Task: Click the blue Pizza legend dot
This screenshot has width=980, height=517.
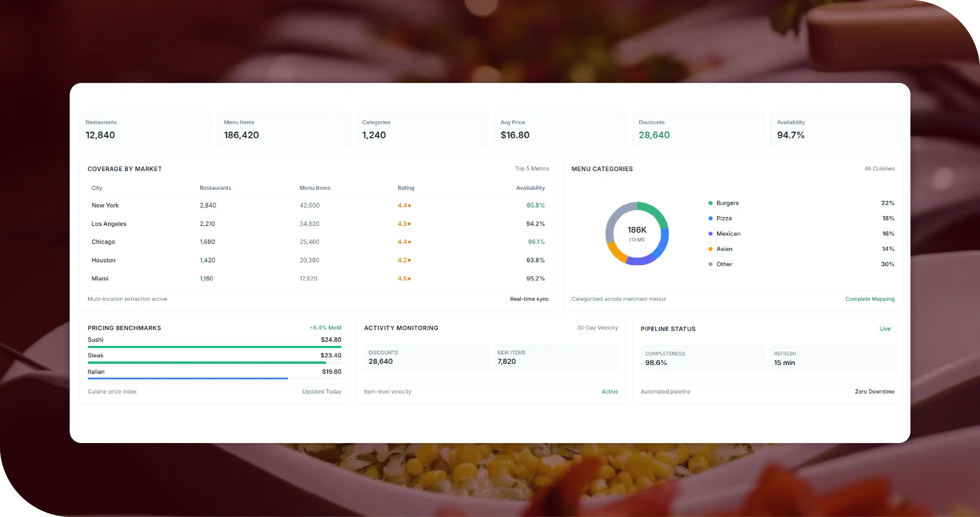Action: pyautogui.click(x=710, y=218)
